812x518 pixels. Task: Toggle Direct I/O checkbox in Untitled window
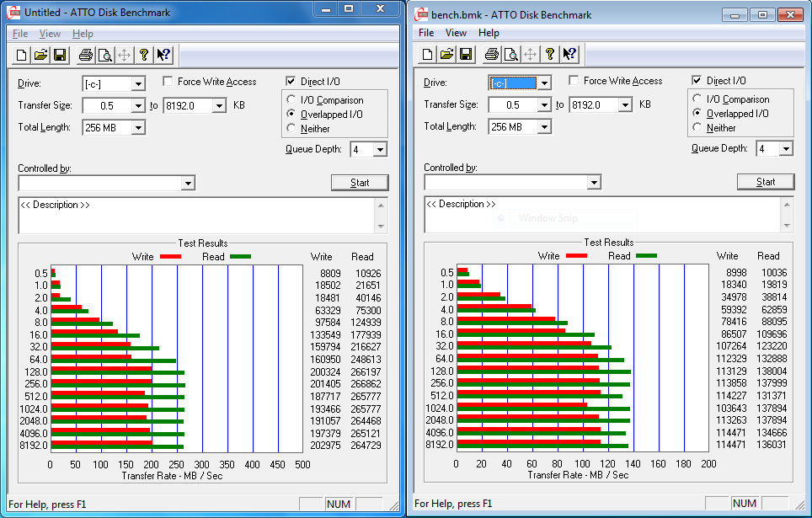pyautogui.click(x=291, y=82)
